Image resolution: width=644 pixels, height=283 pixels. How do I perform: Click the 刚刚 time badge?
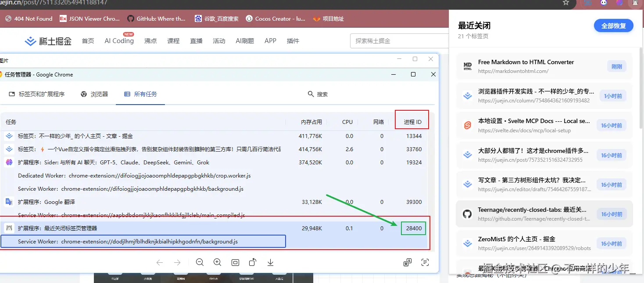click(x=616, y=67)
